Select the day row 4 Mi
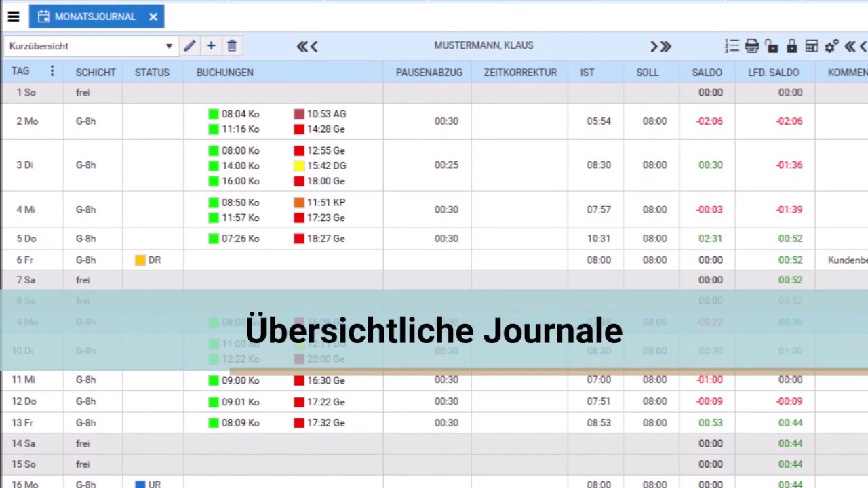 (434, 209)
